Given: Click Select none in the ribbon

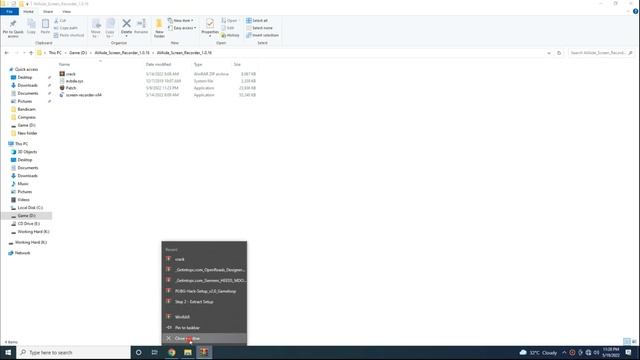Looking at the screenshot, I should (x=259, y=28).
